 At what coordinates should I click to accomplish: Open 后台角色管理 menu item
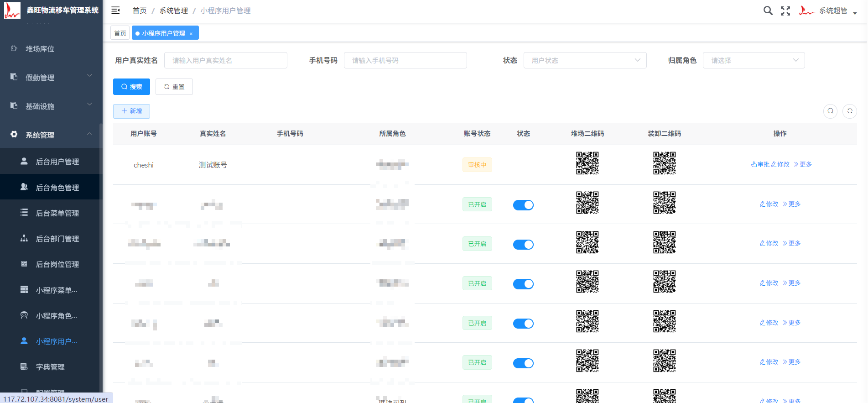(51, 187)
